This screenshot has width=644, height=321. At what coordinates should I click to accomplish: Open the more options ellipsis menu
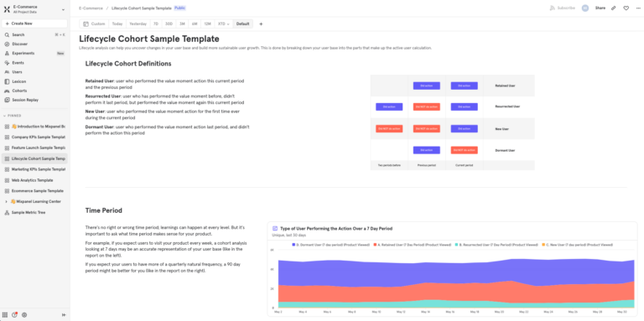pyautogui.click(x=638, y=8)
